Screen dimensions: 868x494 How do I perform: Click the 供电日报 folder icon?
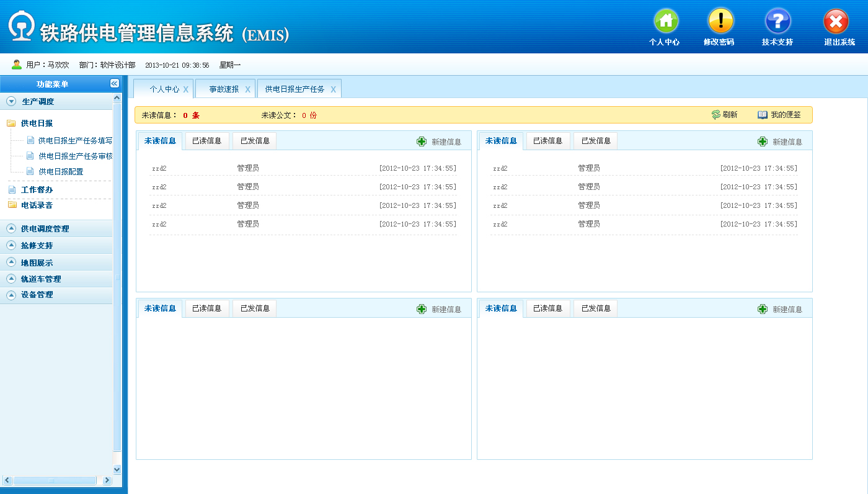point(11,123)
